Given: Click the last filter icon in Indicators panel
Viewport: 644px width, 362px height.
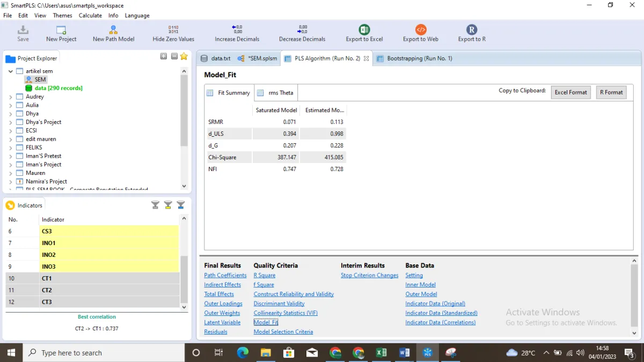Looking at the screenshot, I should tap(181, 205).
